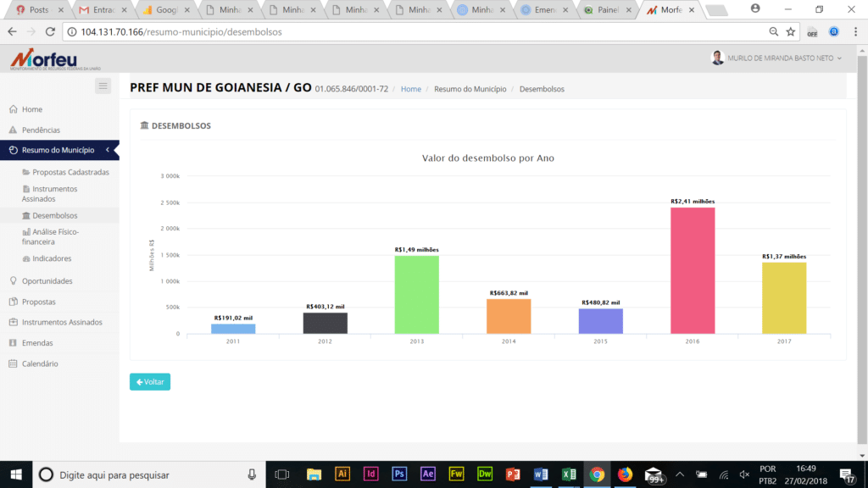The height and width of the screenshot is (488, 868).
Task: Switch to the Painel browser tab
Action: coord(604,10)
